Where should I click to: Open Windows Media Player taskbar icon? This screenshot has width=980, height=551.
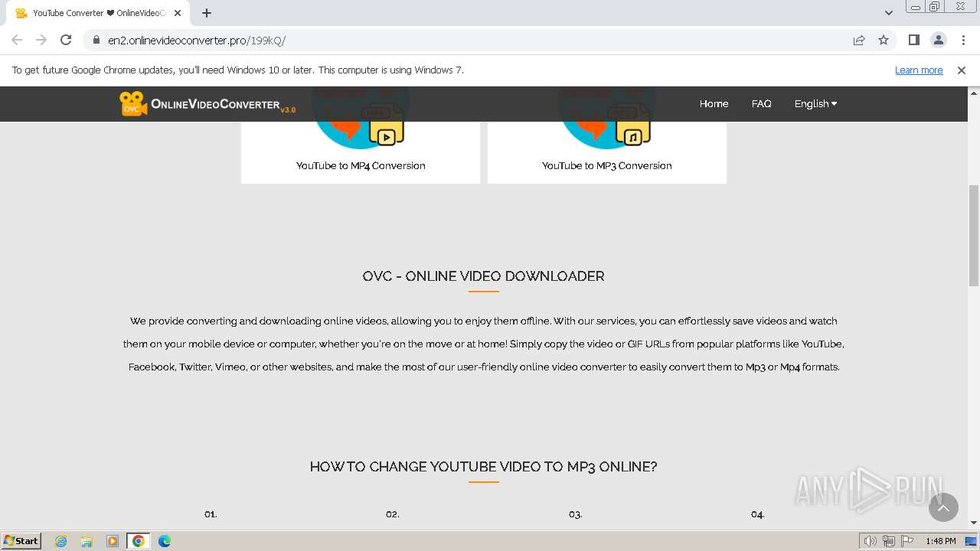tap(113, 541)
